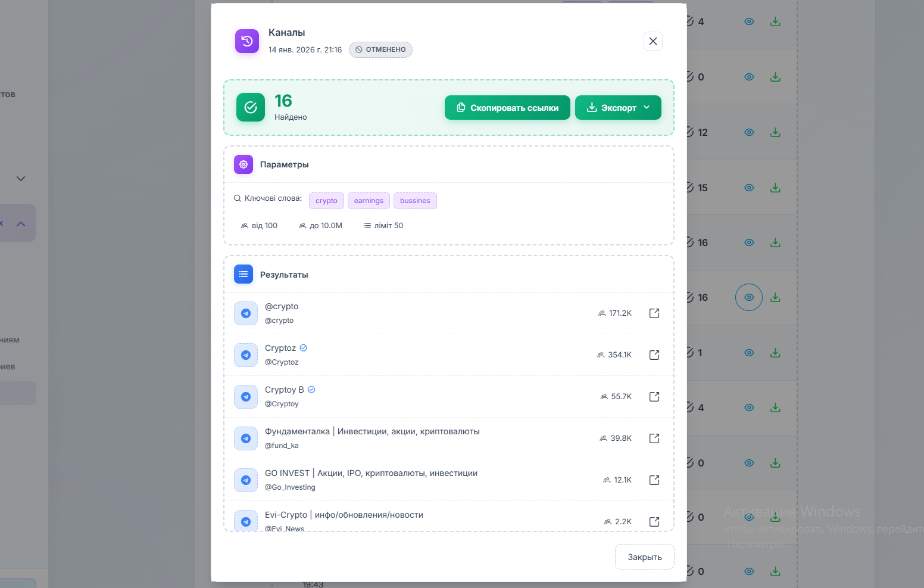Click the Telegram icon beside Cryptoz

[246, 355]
